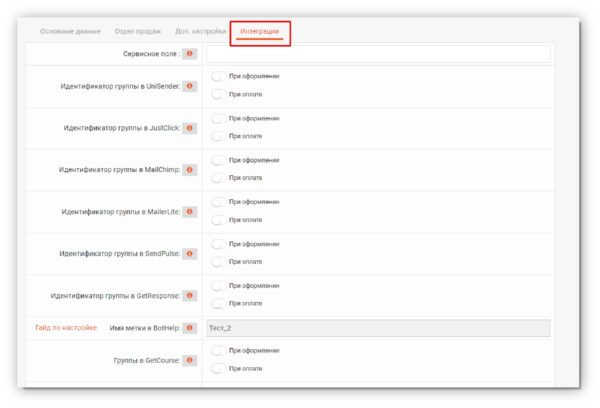600x408 pixels.
Task: Open the Доп. настройки tab
Action: (201, 31)
